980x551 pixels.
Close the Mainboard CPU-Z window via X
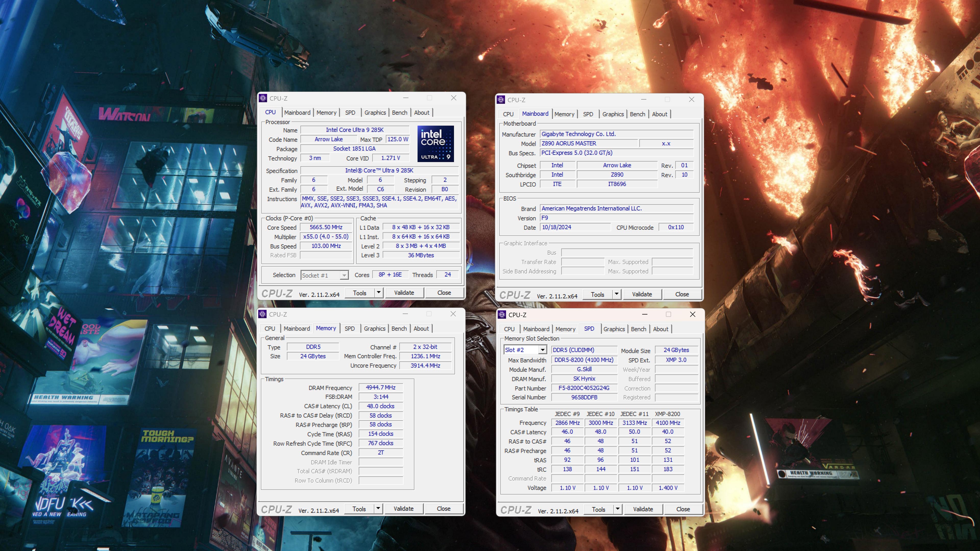692,100
